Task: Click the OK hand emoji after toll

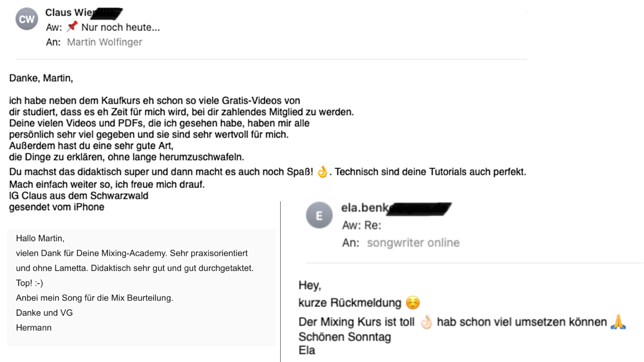Action: point(426,322)
